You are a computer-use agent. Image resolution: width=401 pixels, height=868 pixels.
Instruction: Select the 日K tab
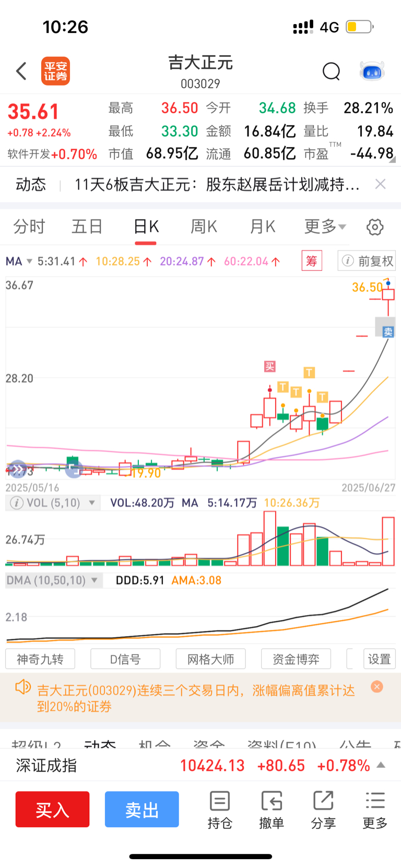[146, 227]
